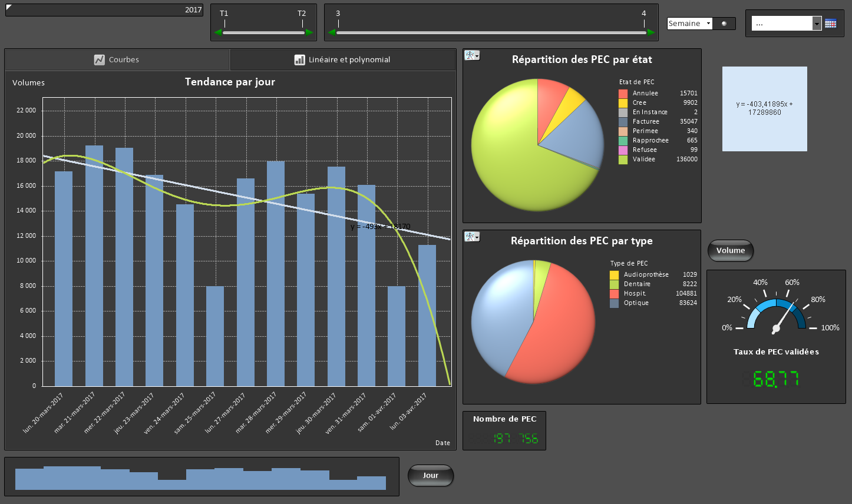Click the 'Taux de PEC validées' gauge needle
This screenshot has width=852, height=504.
pos(782,319)
